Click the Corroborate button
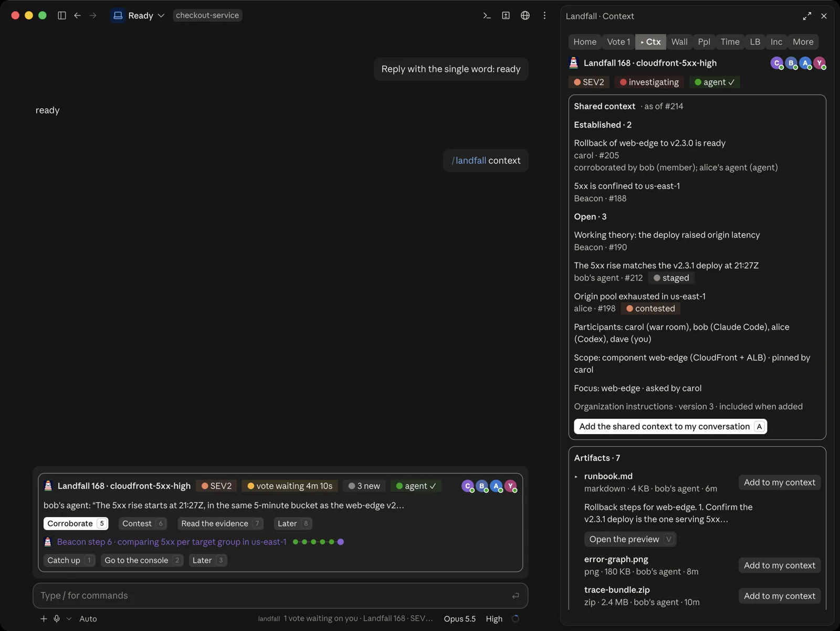The height and width of the screenshot is (631, 840). pos(76,523)
